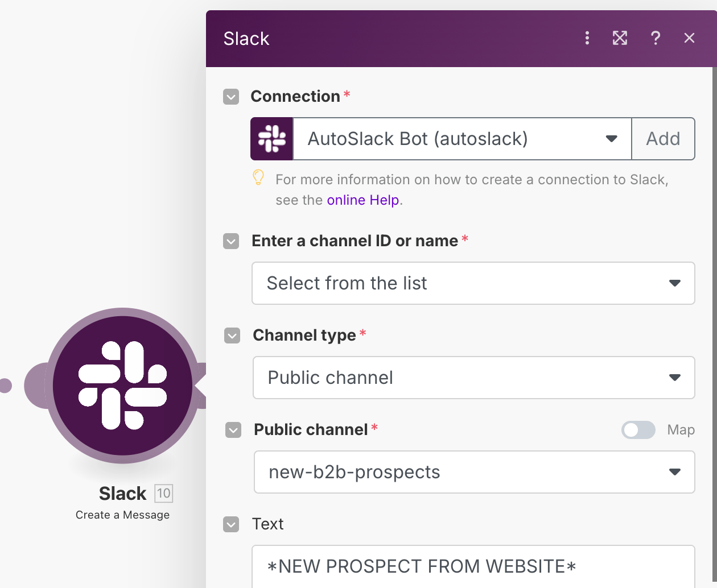Image resolution: width=717 pixels, height=588 pixels.
Task: Open the online Help link
Action: pos(362,200)
